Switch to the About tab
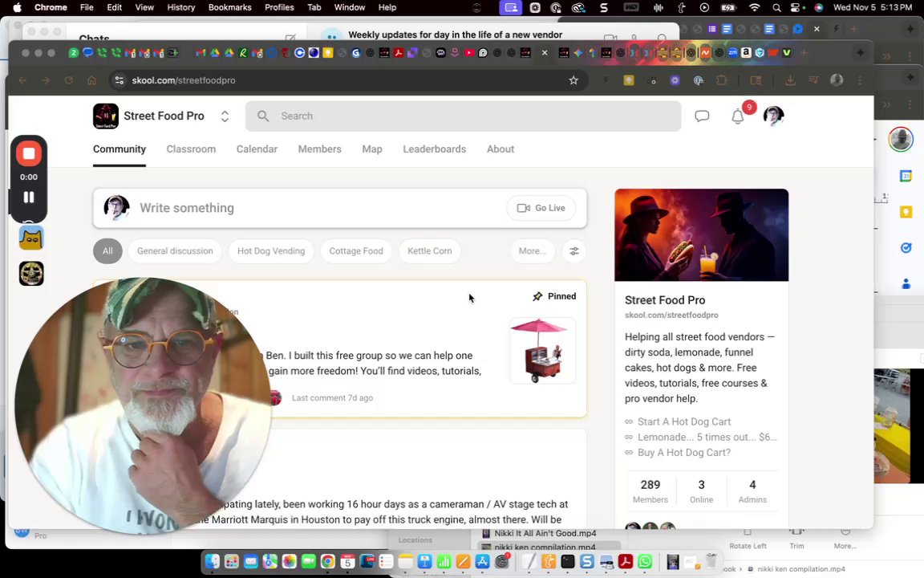 point(500,149)
